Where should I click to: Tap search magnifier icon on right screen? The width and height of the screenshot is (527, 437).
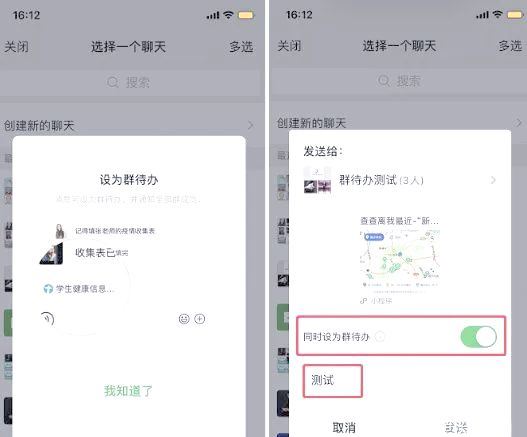pos(384,80)
